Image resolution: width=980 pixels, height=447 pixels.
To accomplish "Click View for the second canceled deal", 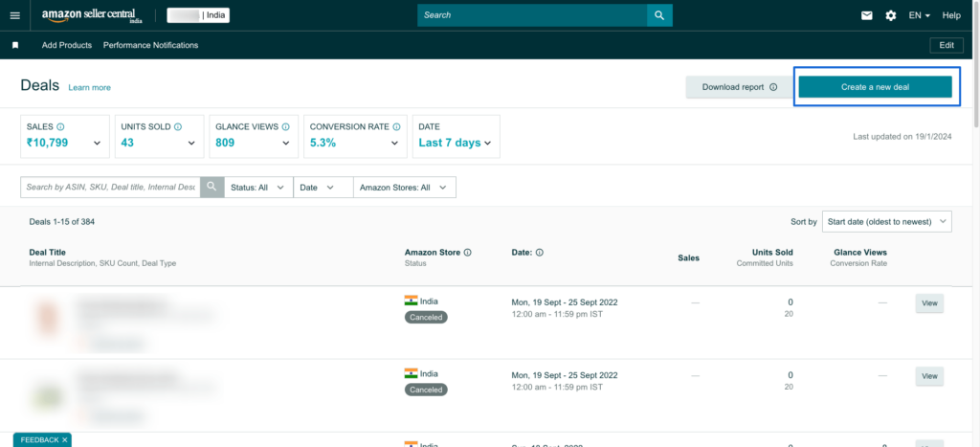I will (929, 376).
